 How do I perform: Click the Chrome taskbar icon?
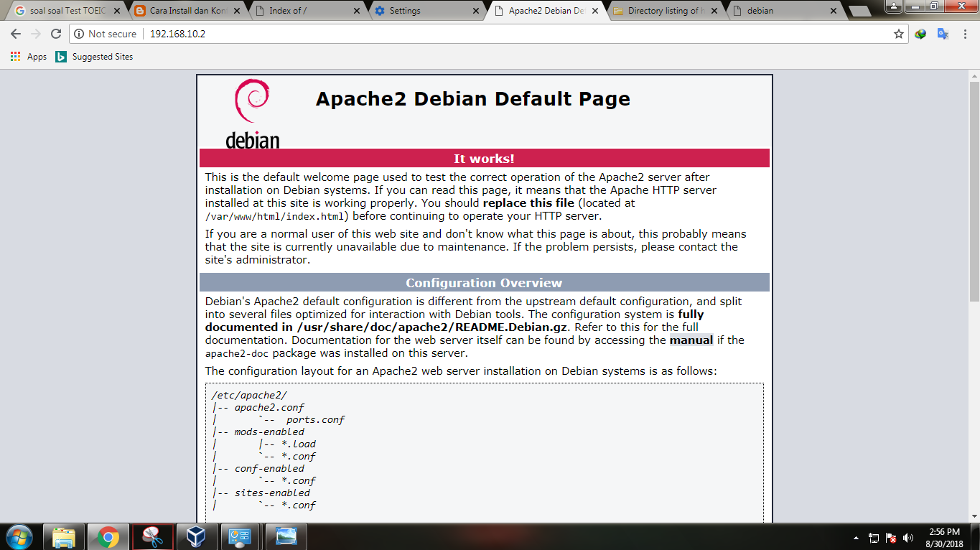[x=108, y=536]
